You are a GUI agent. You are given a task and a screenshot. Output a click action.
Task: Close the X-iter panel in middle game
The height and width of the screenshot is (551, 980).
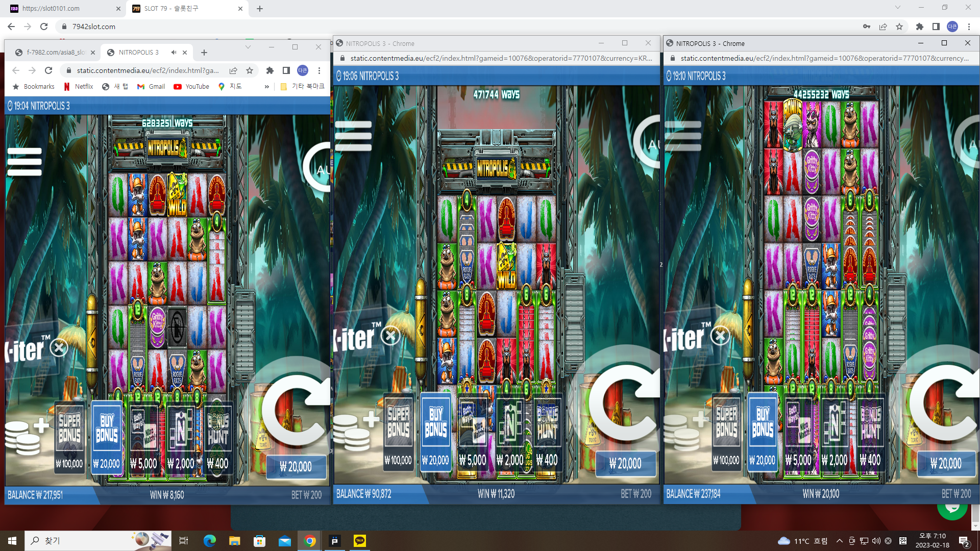(391, 336)
